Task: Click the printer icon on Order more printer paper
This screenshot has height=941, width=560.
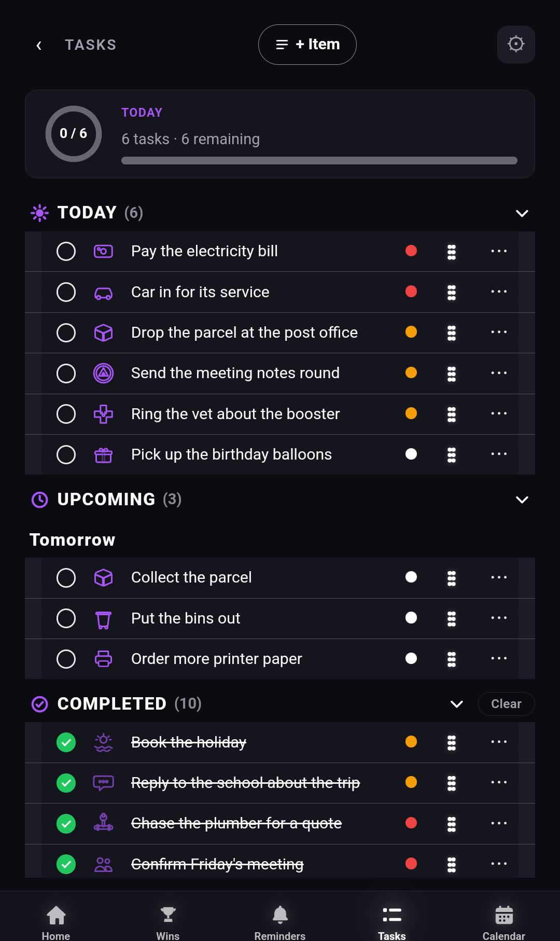Action: [x=103, y=659]
